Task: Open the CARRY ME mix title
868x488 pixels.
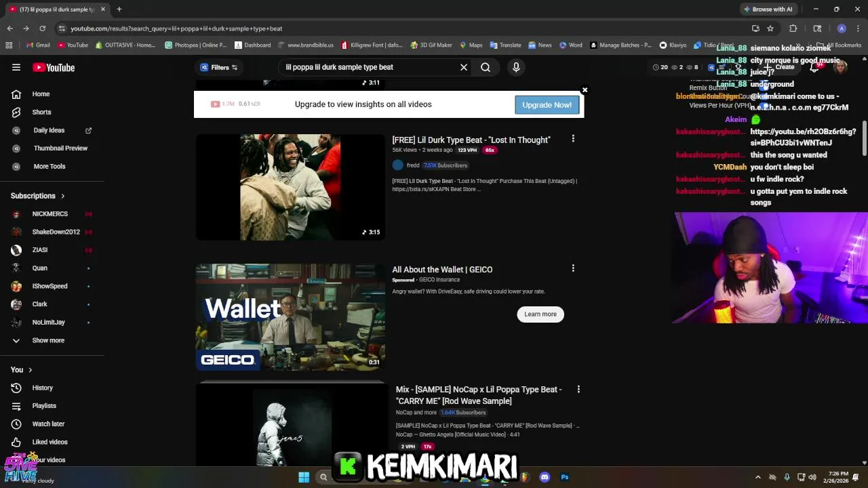Action: (x=479, y=395)
